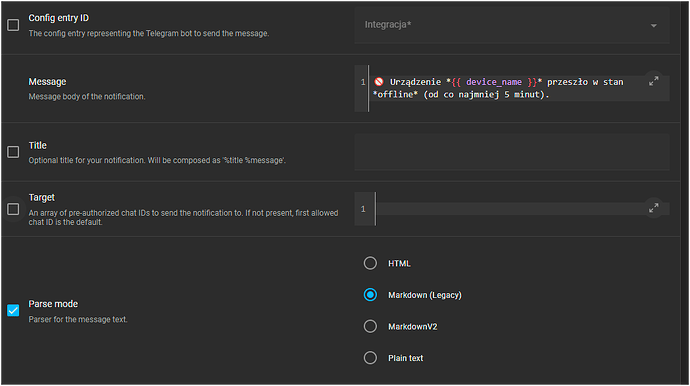Select Markdown (Legacy) radio option
Image resolution: width=690 pixels, height=386 pixels.
370,295
